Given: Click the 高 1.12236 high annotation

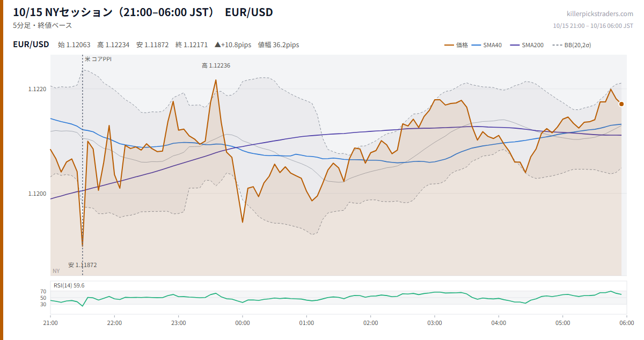Looking at the screenshot, I should coord(216,65).
